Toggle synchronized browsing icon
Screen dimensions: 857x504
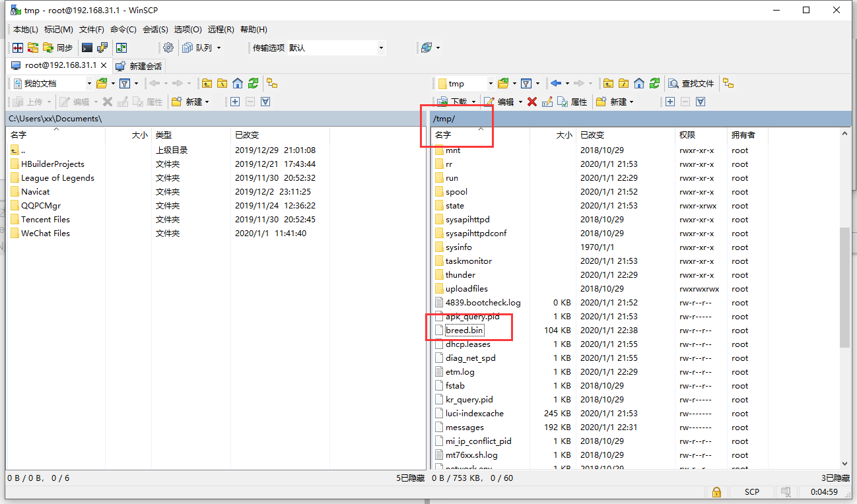click(121, 47)
